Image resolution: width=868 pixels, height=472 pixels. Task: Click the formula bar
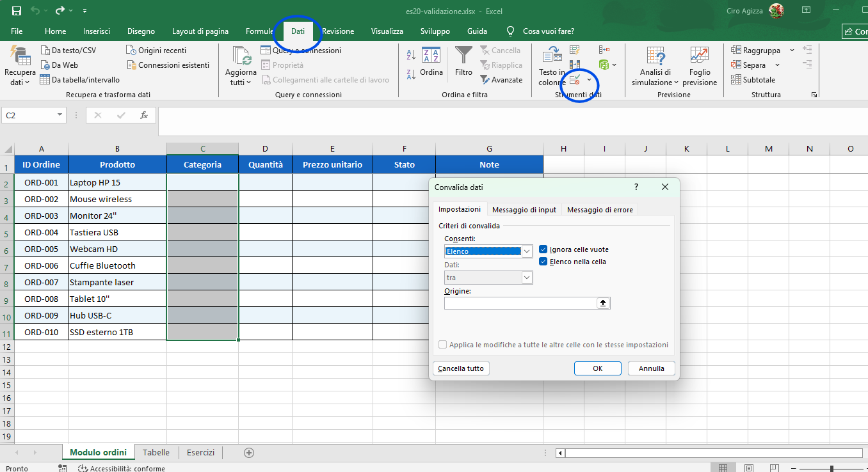tap(512, 122)
